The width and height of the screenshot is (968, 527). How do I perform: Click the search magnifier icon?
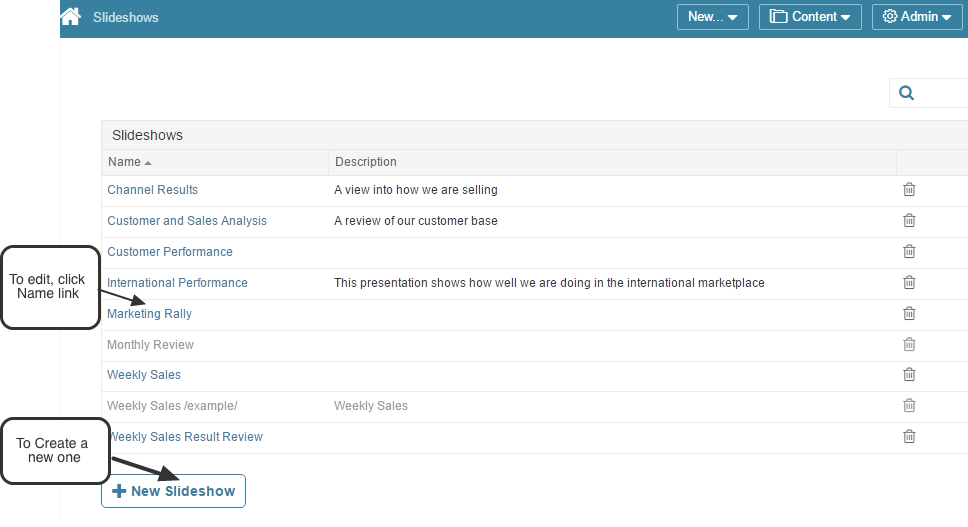coord(907,93)
